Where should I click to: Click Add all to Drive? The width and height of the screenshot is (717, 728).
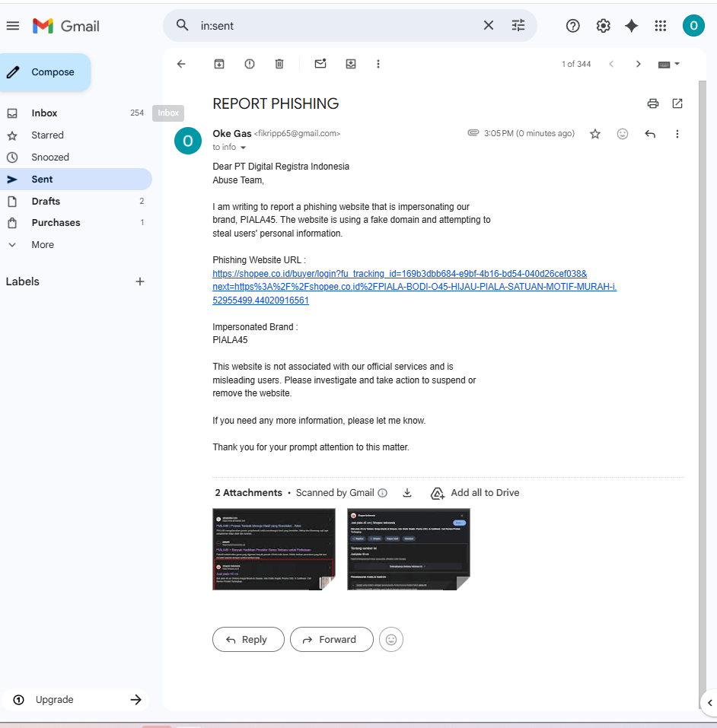(x=475, y=493)
